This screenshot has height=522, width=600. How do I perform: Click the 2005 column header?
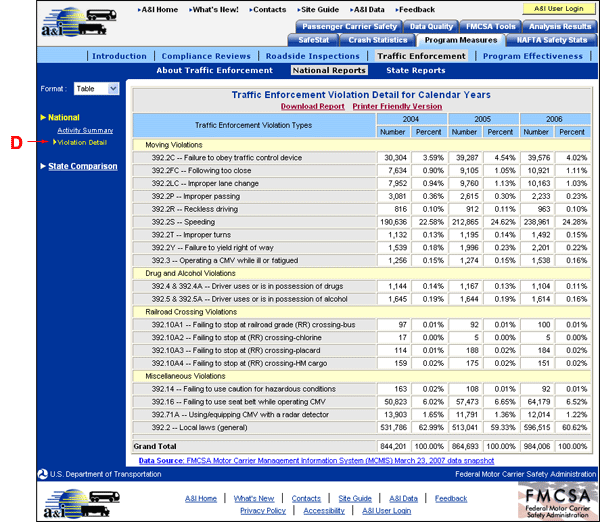(x=483, y=119)
